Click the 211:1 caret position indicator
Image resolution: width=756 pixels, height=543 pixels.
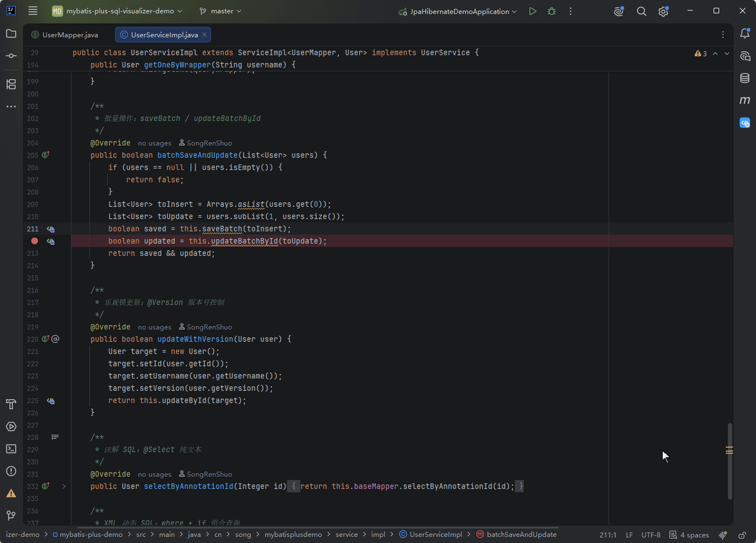[x=608, y=535]
